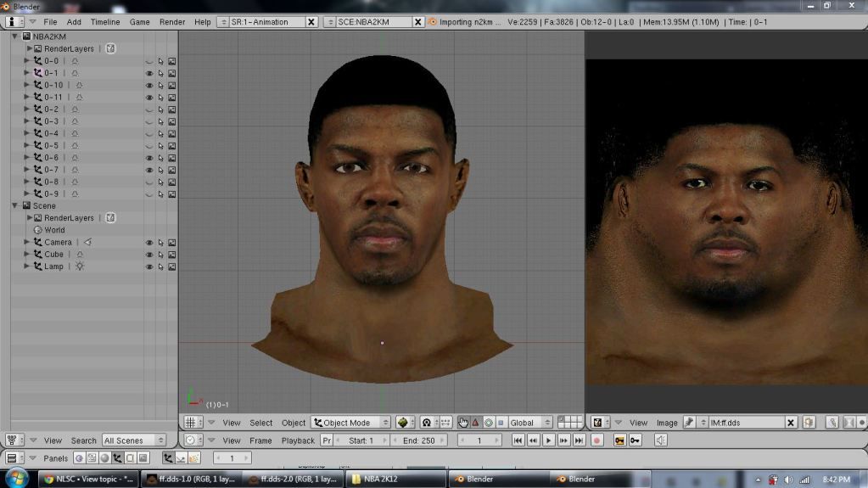868x488 pixels.
Task: Click the delete keyframe key icon
Action: click(635, 440)
